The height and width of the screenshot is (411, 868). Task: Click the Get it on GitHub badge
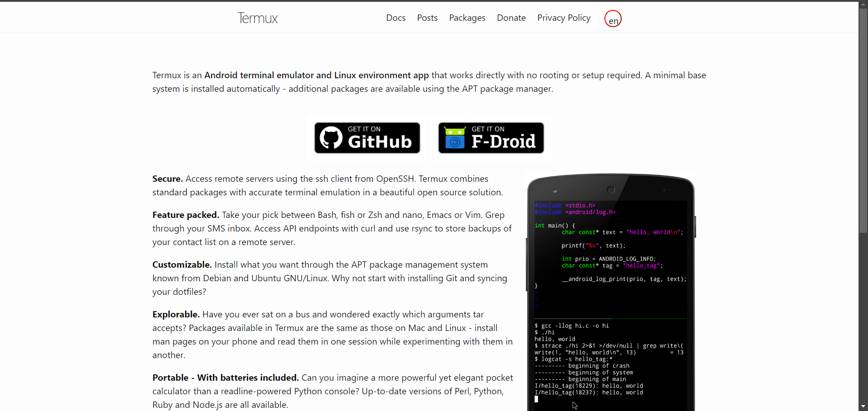pos(367,138)
